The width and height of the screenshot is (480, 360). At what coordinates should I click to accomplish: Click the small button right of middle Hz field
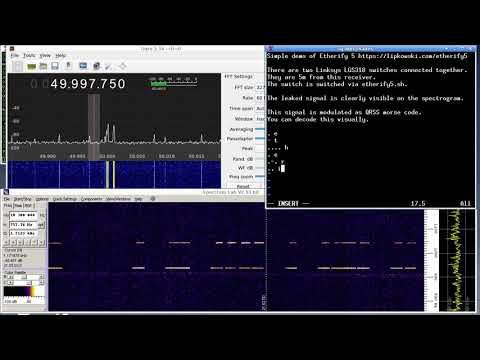[41, 225]
